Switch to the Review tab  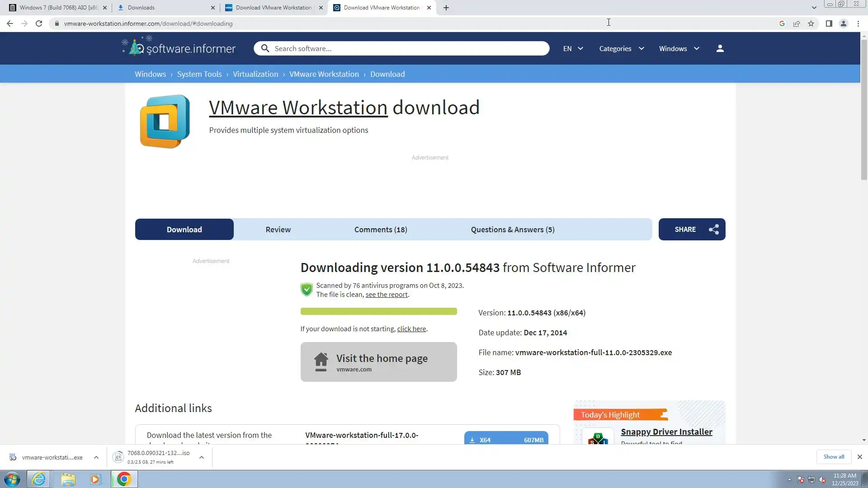click(x=278, y=230)
